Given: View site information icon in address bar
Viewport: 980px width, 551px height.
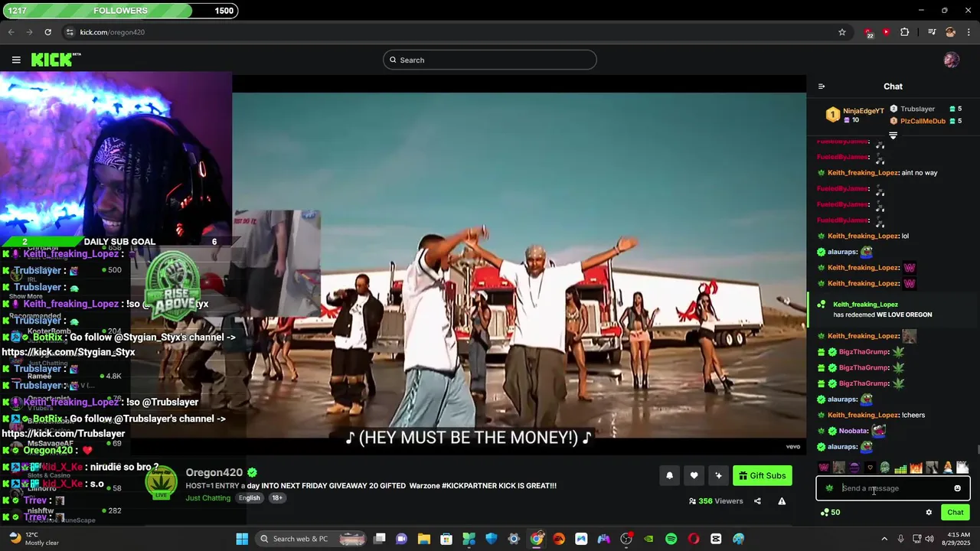Looking at the screenshot, I should [70, 32].
